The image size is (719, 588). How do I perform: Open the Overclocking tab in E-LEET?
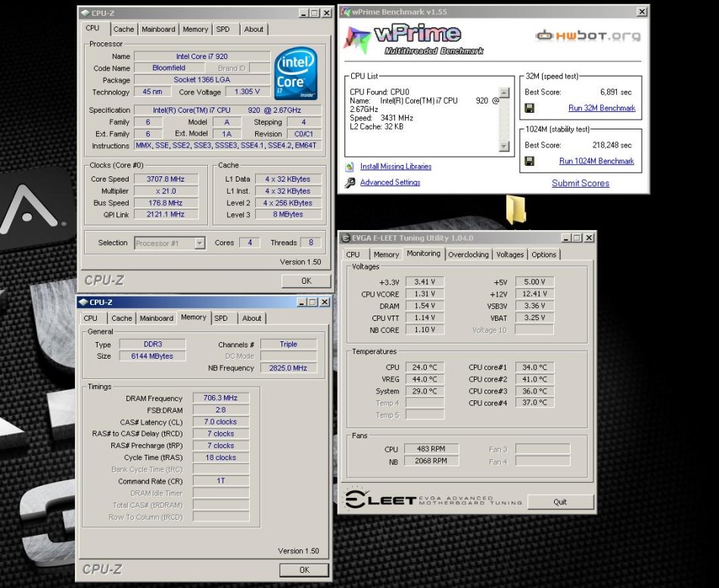(x=468, y=254)
